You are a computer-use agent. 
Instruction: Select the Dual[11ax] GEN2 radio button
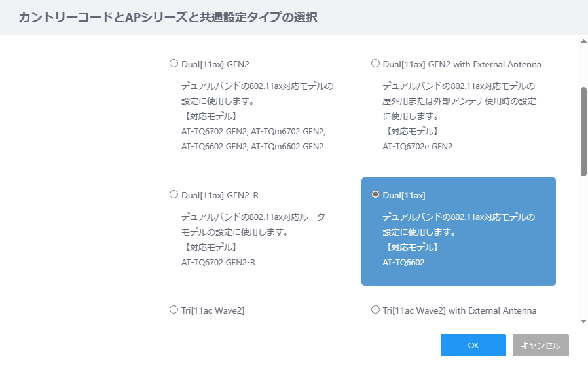point(174,64)
